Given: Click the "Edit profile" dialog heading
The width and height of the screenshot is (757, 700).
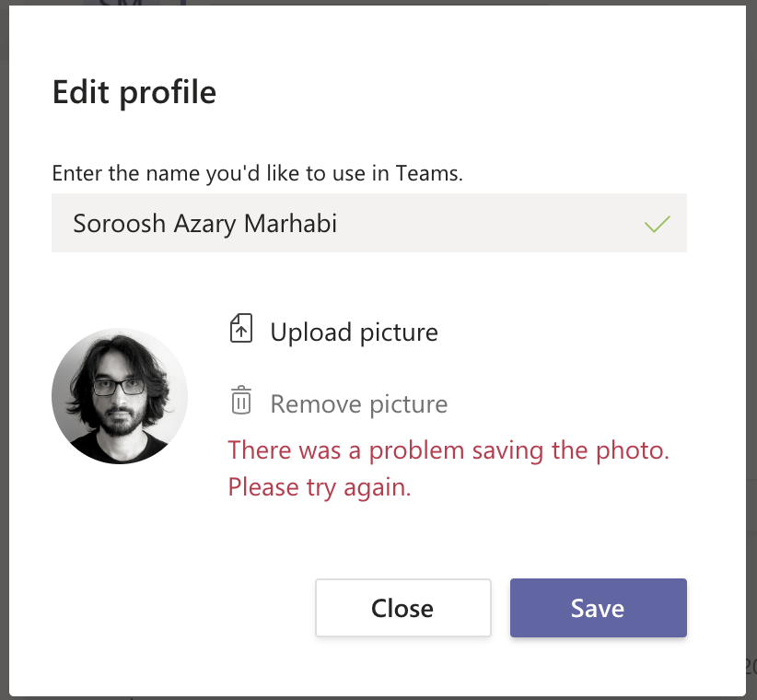Looking at the screenshot, I should [x=134, y=92].
